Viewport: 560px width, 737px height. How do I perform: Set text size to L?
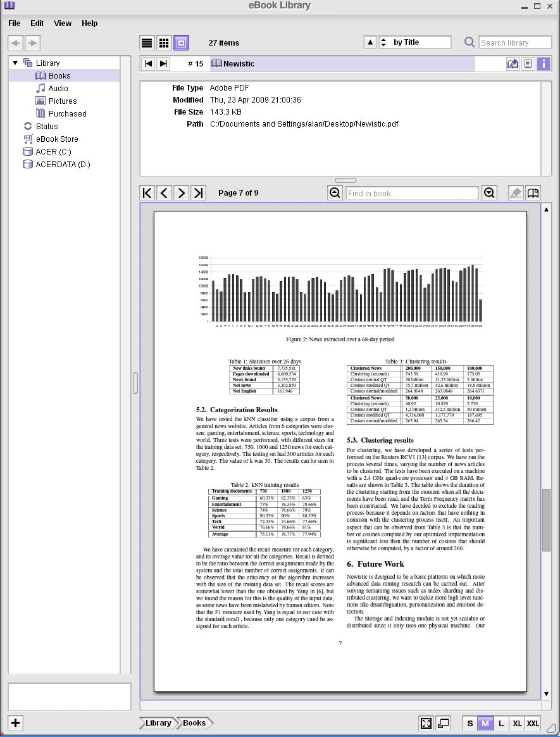point(501,723)
